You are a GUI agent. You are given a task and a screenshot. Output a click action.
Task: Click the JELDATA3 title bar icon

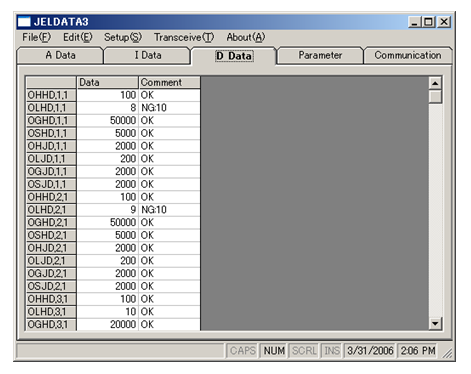tap(24, 22)
